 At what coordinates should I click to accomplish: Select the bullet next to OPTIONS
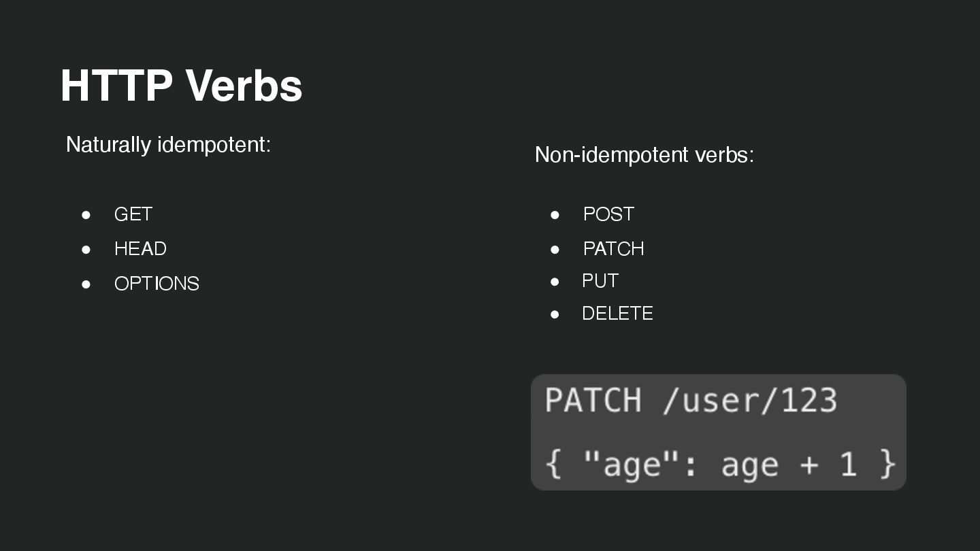tap(86, 284)
